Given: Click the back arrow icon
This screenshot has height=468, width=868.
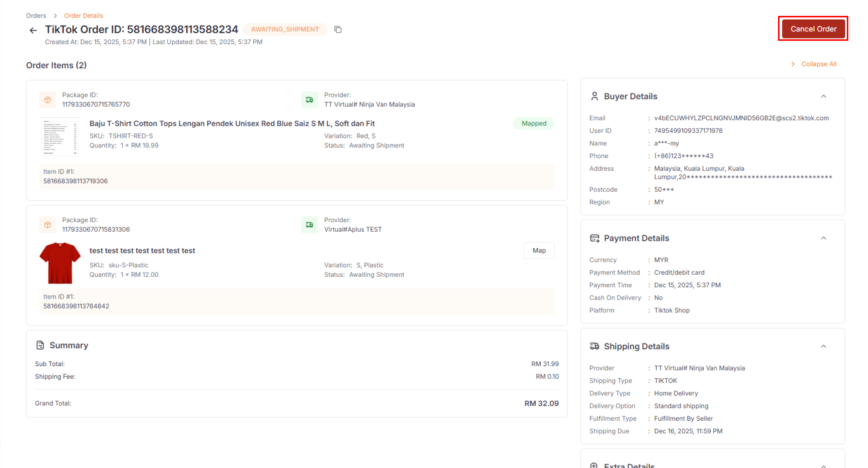Looking at the screenshot, I should (x=33, y=30).
